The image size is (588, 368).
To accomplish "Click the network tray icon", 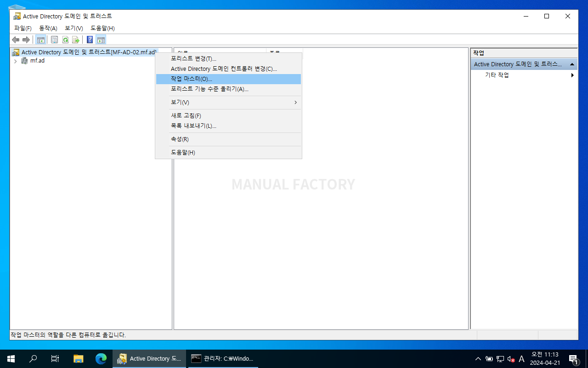I will 500,359.
